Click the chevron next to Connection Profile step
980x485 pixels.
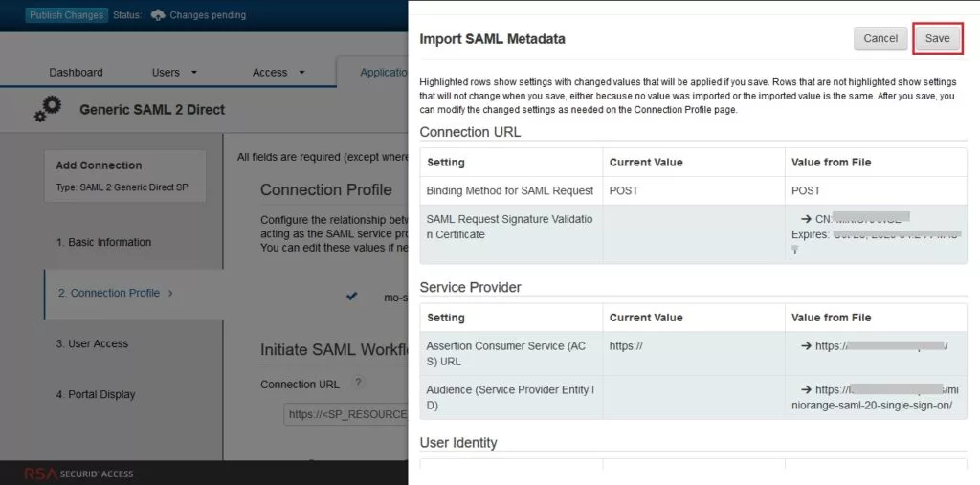click(x=170, y=293)
